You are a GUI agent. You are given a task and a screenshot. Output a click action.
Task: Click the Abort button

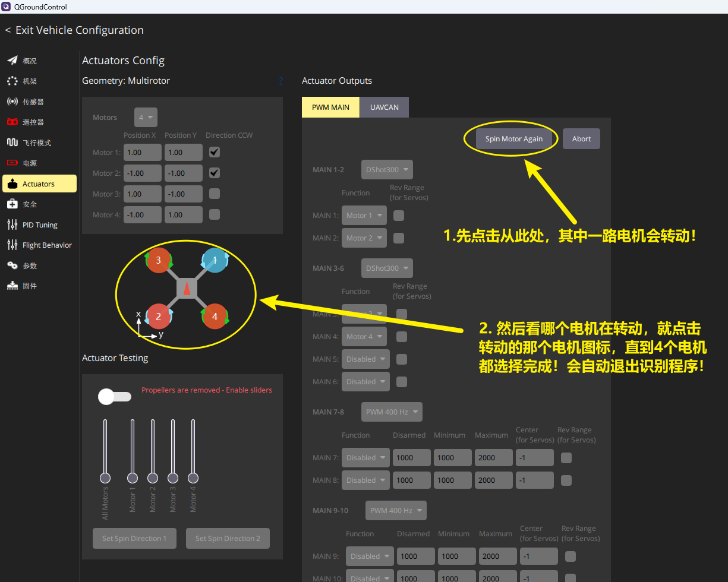[x=581, y=139]
